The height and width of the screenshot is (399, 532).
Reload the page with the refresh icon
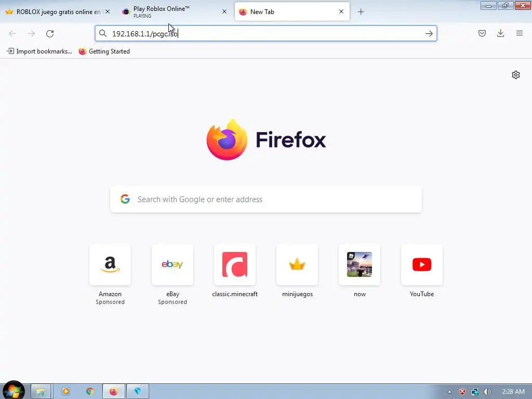(x=50, y=34)
